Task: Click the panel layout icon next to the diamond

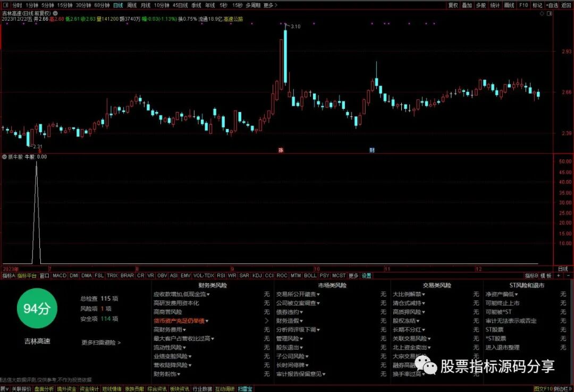Action: 549,13
